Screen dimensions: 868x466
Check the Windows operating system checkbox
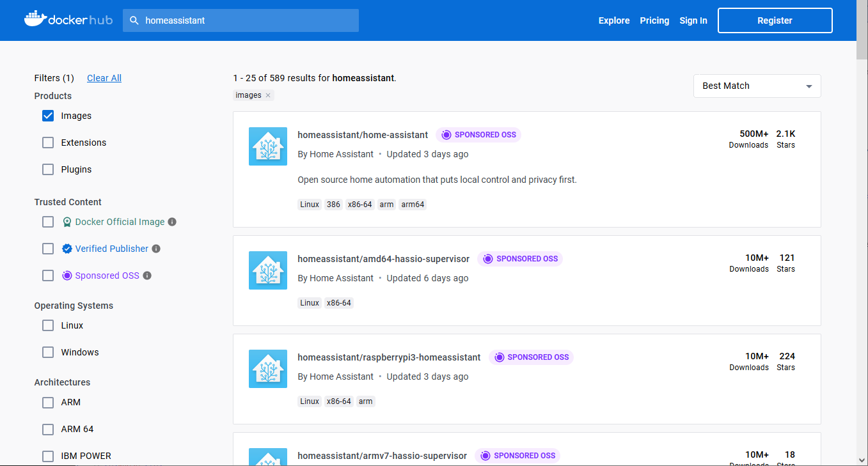point(48,352)
